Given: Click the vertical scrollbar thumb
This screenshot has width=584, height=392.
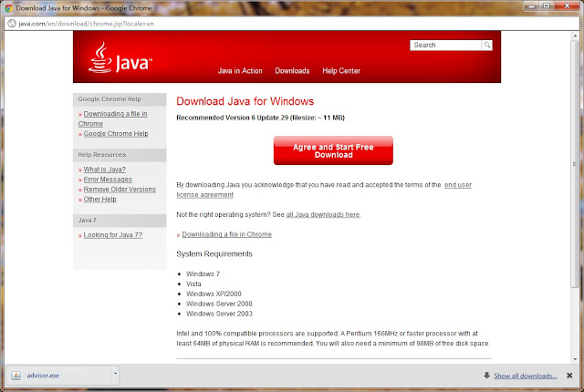Looking at the screenshot, I should tap(575, 164).
